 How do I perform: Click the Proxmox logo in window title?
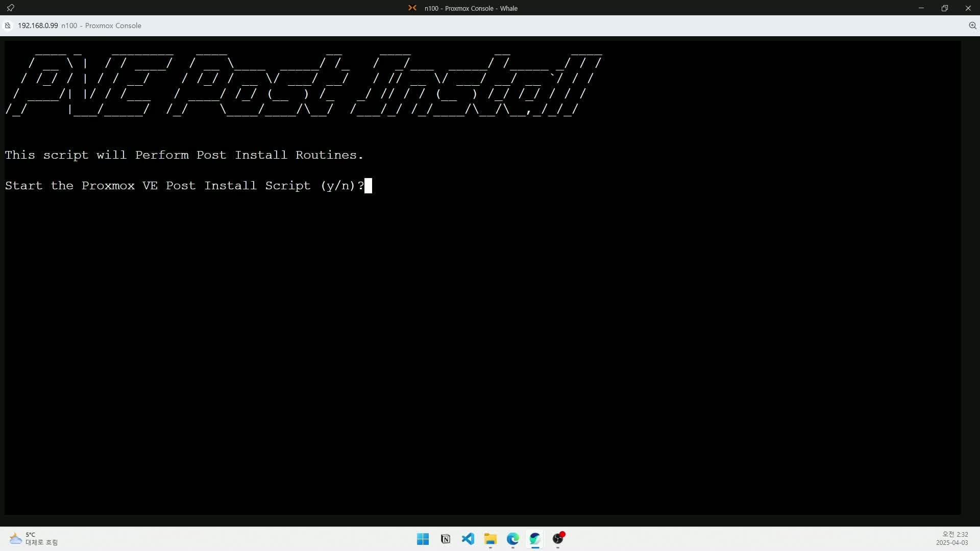[x=412, y=8]
